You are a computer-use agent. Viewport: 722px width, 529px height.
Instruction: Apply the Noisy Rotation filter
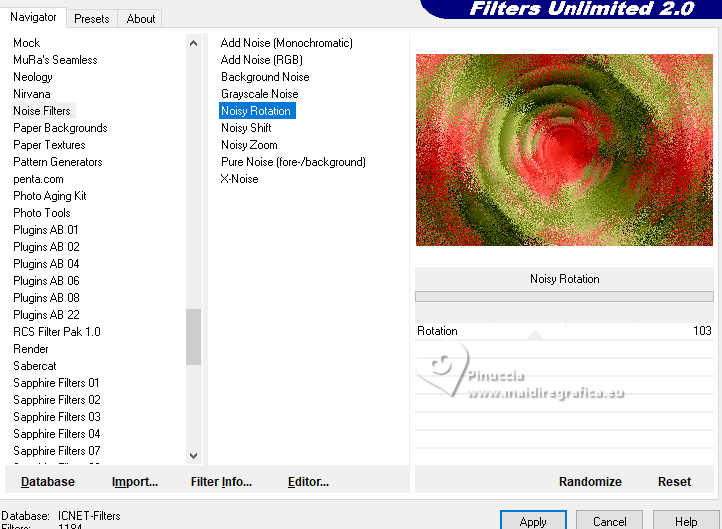coord(533,521)
